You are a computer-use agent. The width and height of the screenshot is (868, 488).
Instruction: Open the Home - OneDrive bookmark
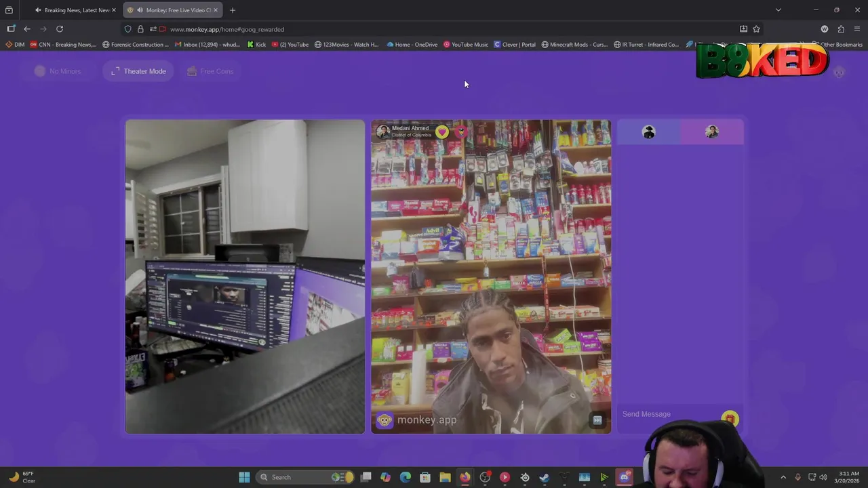(412, 45)
